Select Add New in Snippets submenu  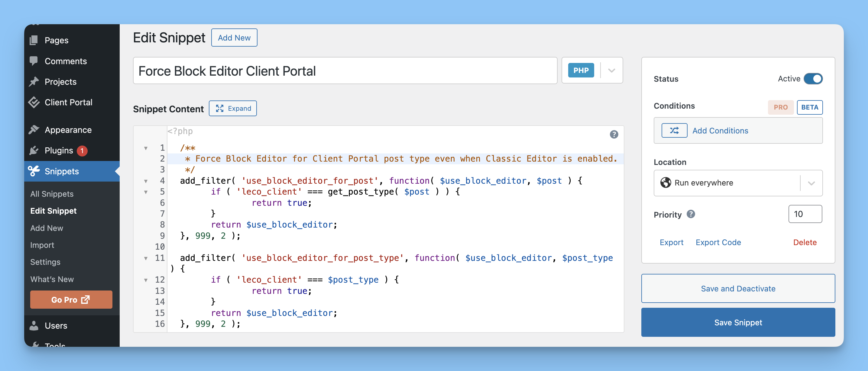[x=47, y=228]
